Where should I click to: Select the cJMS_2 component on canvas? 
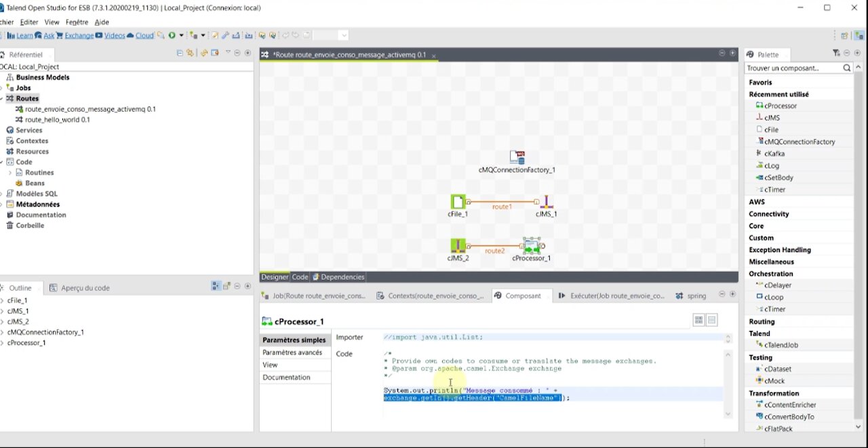pyautogui.click(x=458, y=245)
